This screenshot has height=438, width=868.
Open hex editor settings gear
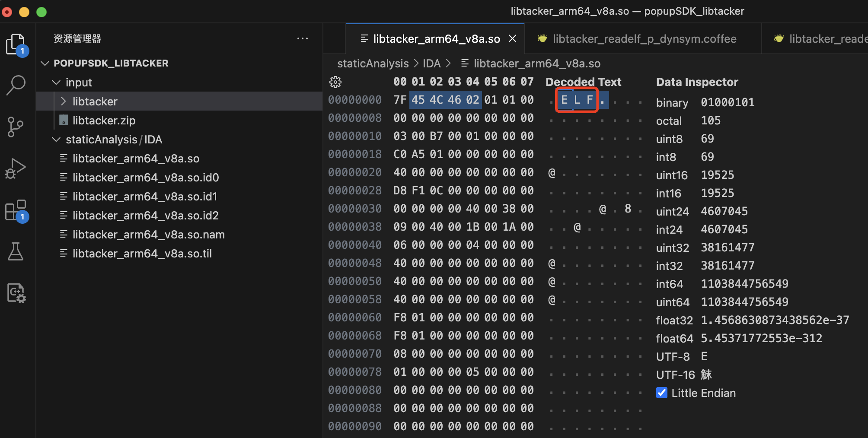335,82
